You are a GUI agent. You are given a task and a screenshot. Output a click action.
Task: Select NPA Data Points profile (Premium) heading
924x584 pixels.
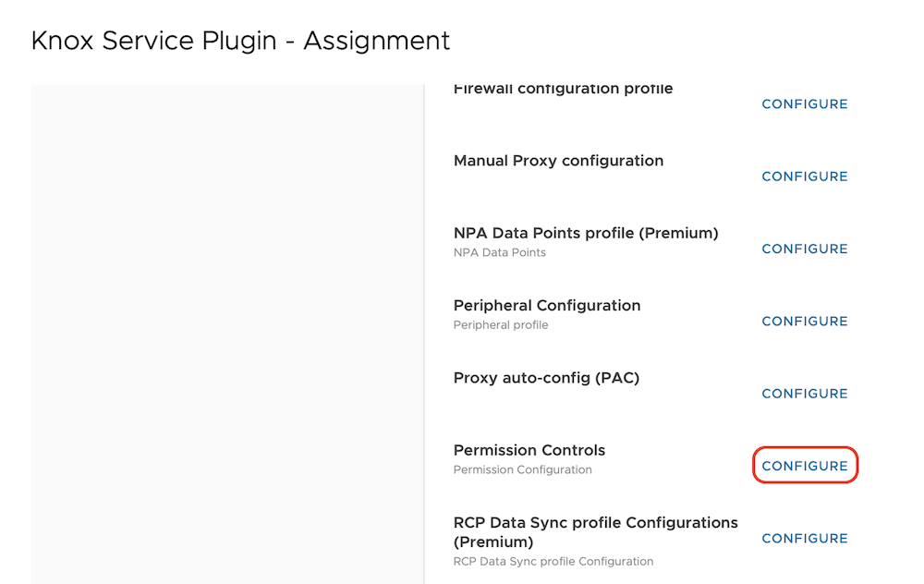586,233
